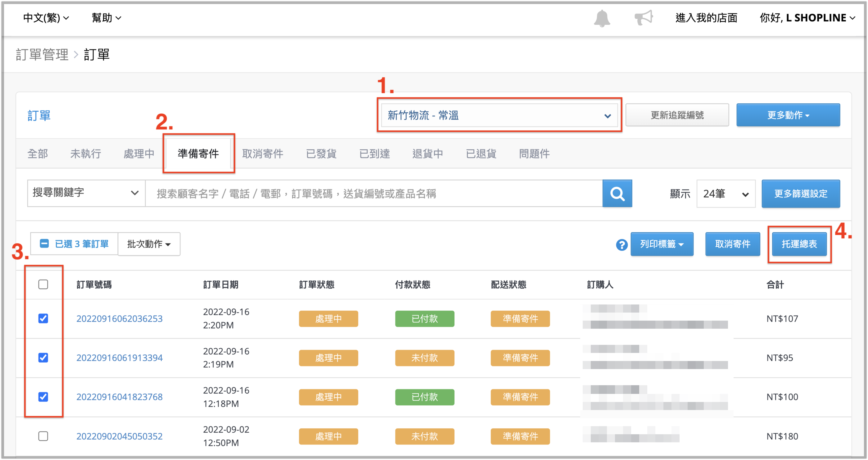868x460 pixels.
Task: Click the 訂單 heading above the tabs
Action: click(x=39, y=116)
